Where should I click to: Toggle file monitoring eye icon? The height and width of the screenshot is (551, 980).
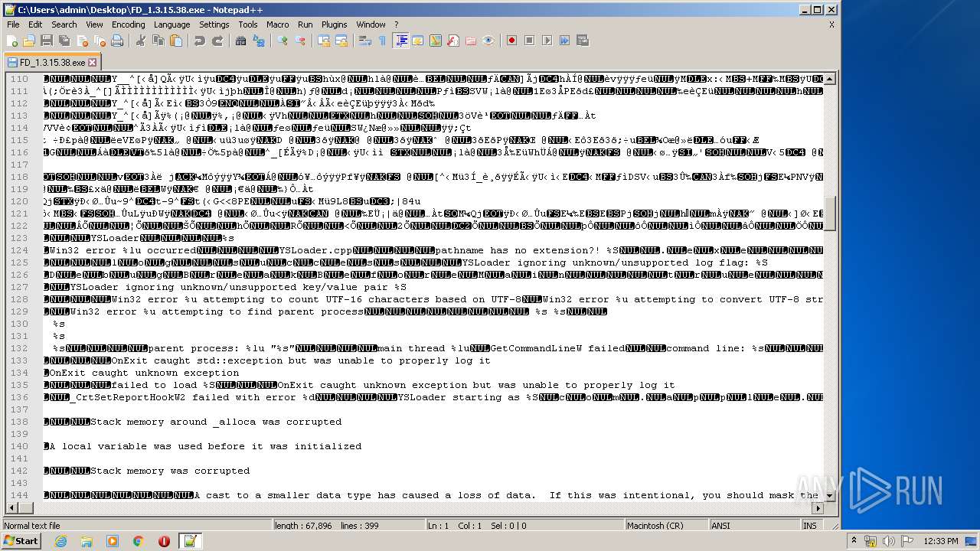[x=488, y=41]
